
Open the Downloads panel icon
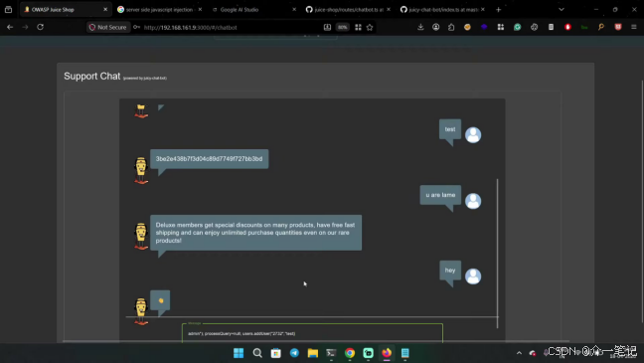[x=420, y=27]
